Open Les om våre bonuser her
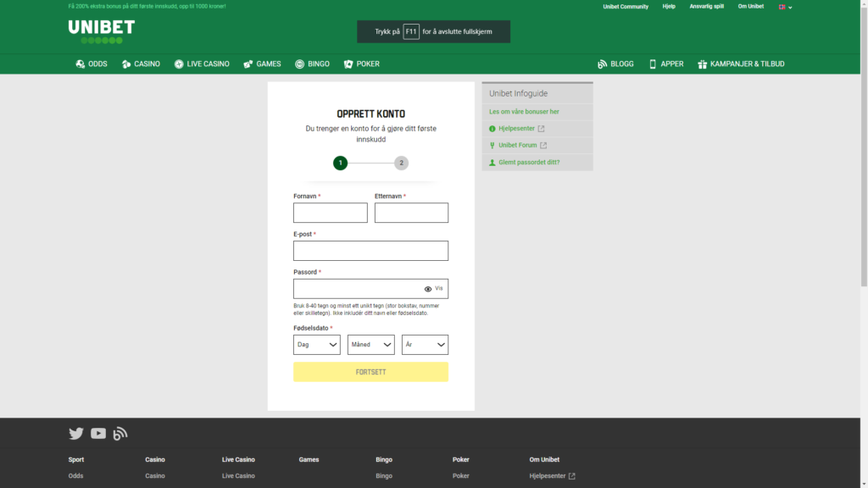The height and width of the screenshot is (488, 868). 524,112
